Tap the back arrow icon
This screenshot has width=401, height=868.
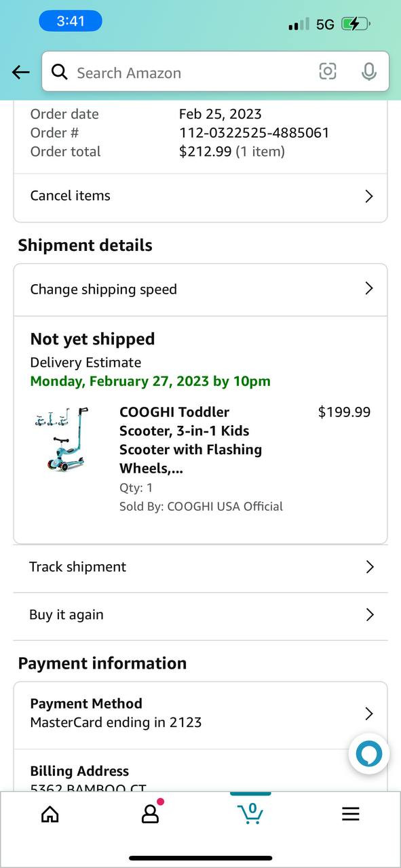[x=21, y=73]
